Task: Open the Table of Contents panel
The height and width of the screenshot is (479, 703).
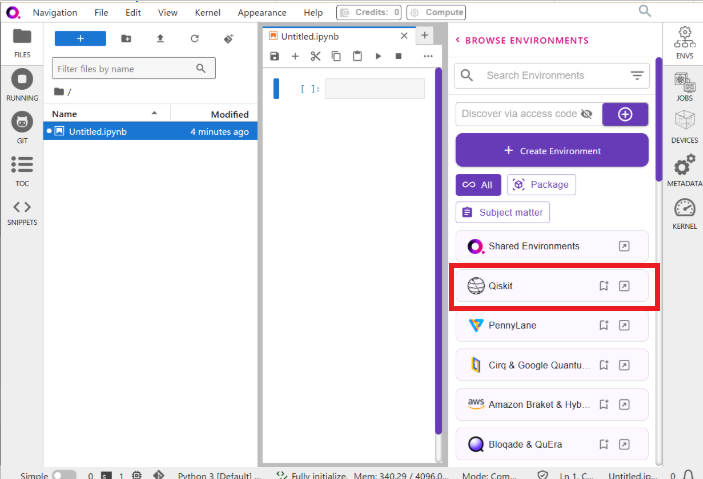Action: pyautogui.click(x=21, y=169)
